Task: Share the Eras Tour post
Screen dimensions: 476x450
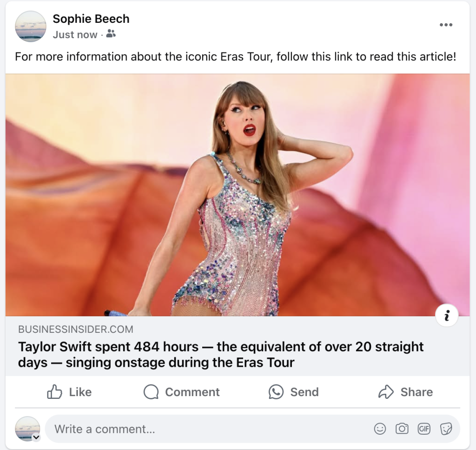Action: click(x=405, y=392)
